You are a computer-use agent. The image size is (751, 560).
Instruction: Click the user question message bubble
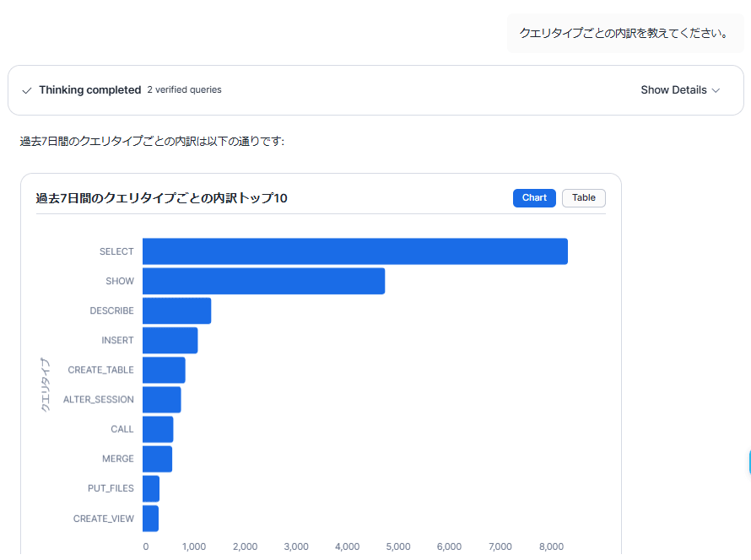[x=625, y=33]
